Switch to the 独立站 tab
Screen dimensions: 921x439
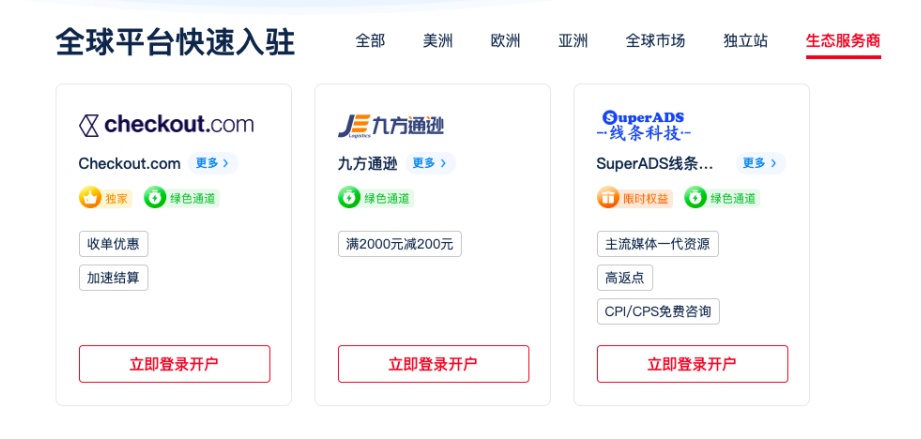[x=745, y=41]
